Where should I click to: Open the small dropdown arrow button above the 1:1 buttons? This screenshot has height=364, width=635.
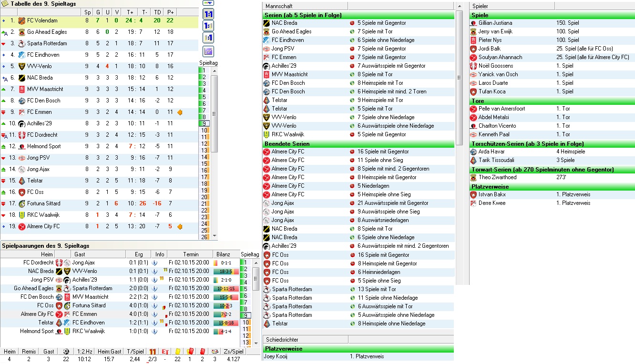point(208,3)
